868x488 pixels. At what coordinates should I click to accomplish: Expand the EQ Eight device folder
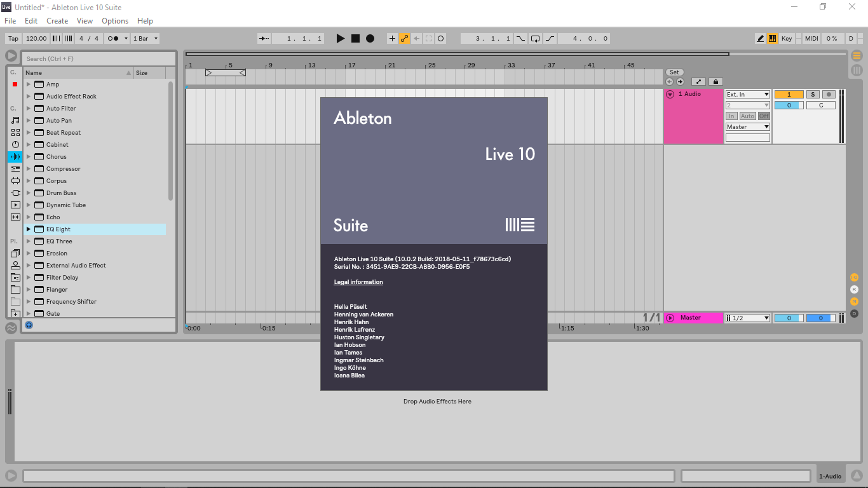29,229
